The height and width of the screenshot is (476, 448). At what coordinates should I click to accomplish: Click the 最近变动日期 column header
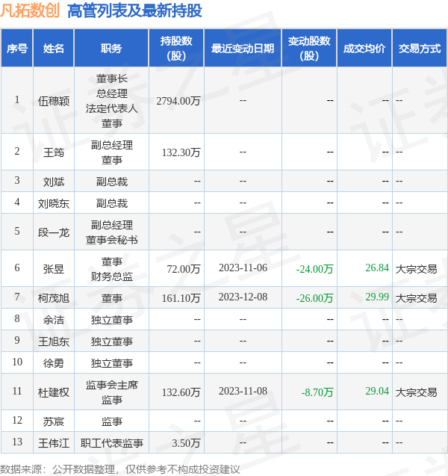point(243,49)
